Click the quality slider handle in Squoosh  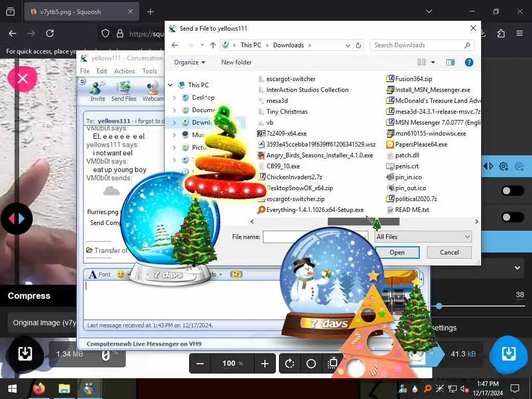(x=439, y=306)
